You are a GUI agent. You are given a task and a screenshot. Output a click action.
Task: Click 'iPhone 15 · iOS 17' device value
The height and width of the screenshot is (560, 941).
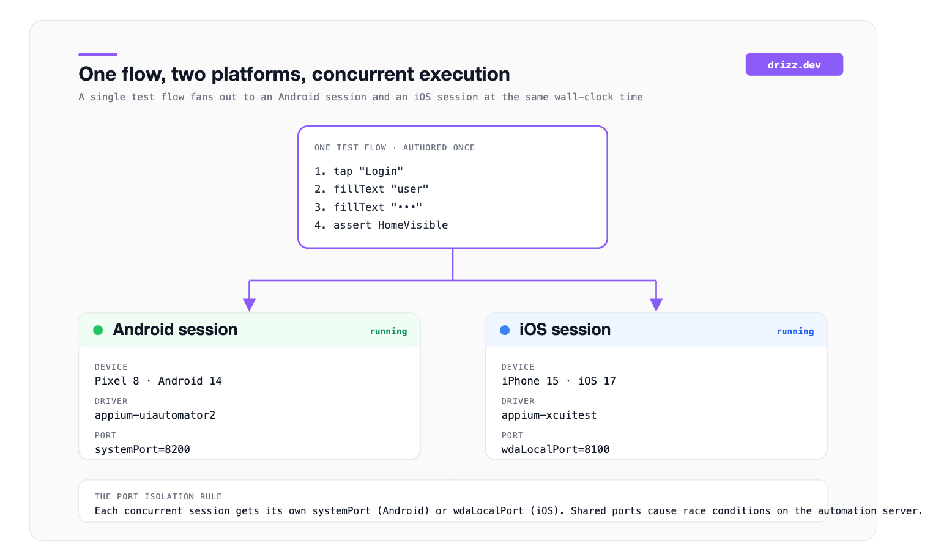(559, 381)
